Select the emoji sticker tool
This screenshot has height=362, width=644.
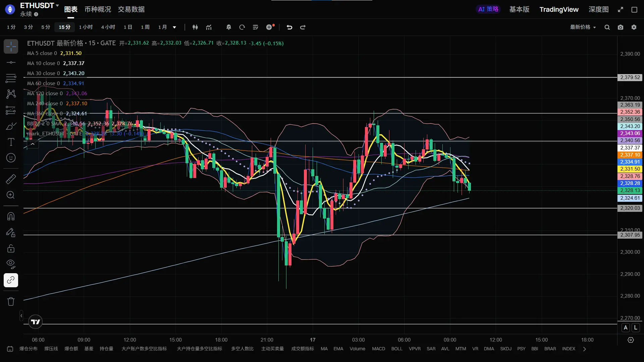point(11,158)
